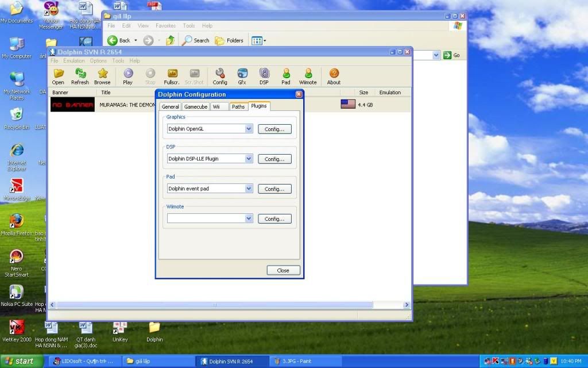Viewport: 588px width, 368px height.
Task: Open the Back button history arrow
Action: tap(136, 40)
